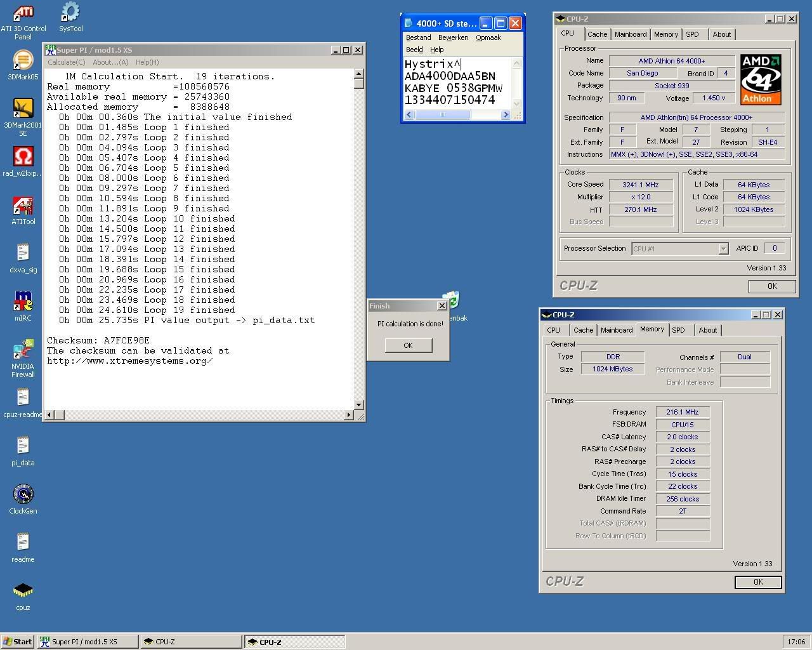The width and height of the screenshot is (812, 650).
Task: Click the taskbar clock showing 17:06
Action: pos(796,642)
